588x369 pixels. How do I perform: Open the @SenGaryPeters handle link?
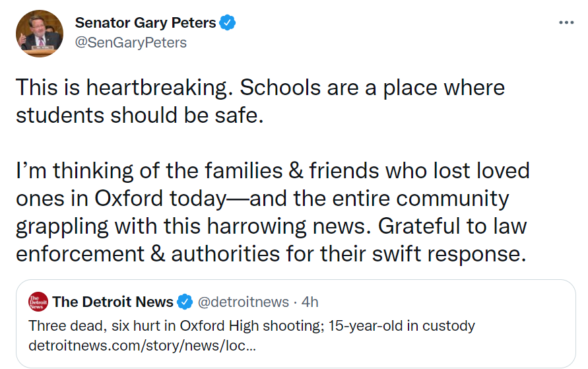coord(131,43)
